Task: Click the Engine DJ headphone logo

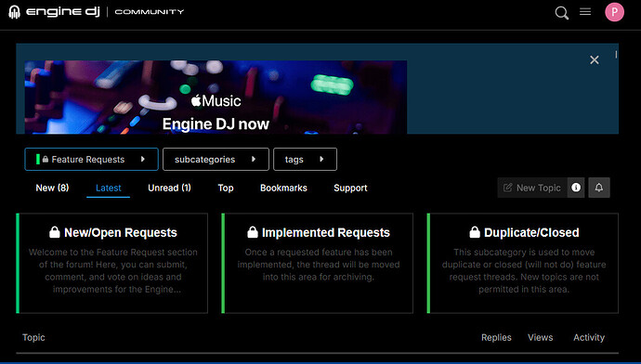Action: click(x=14, y=12)
